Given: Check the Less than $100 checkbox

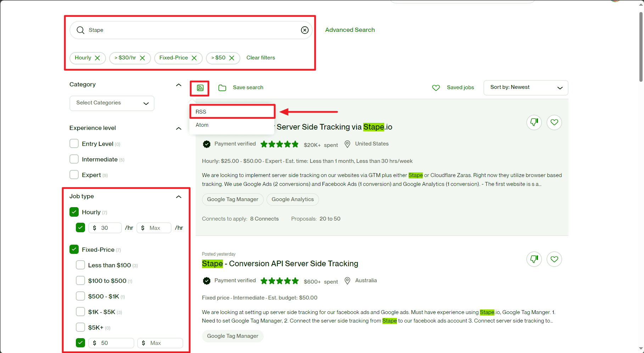Looking at the screenshot, I should pos(80,265).
